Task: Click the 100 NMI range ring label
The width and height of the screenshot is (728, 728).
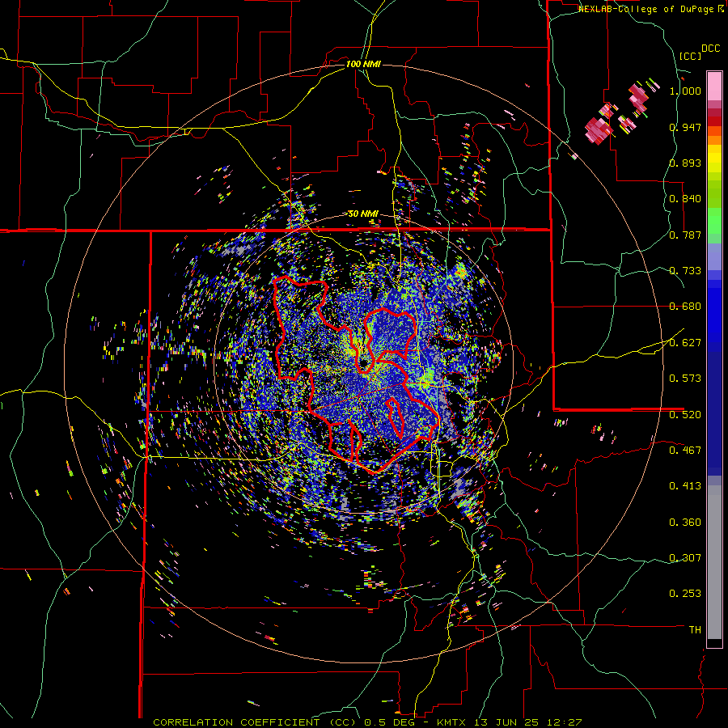Action: (x=363, y=64)
